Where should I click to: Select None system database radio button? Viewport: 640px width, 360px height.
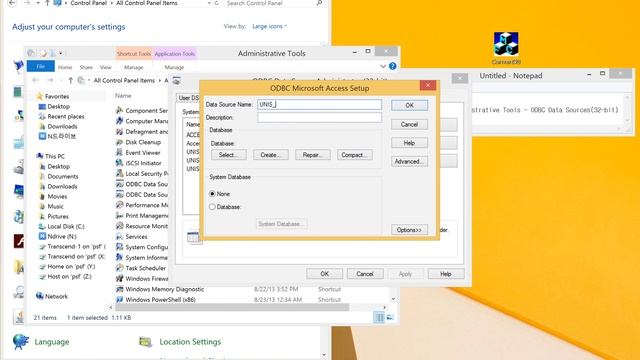(x=212, y=194)
